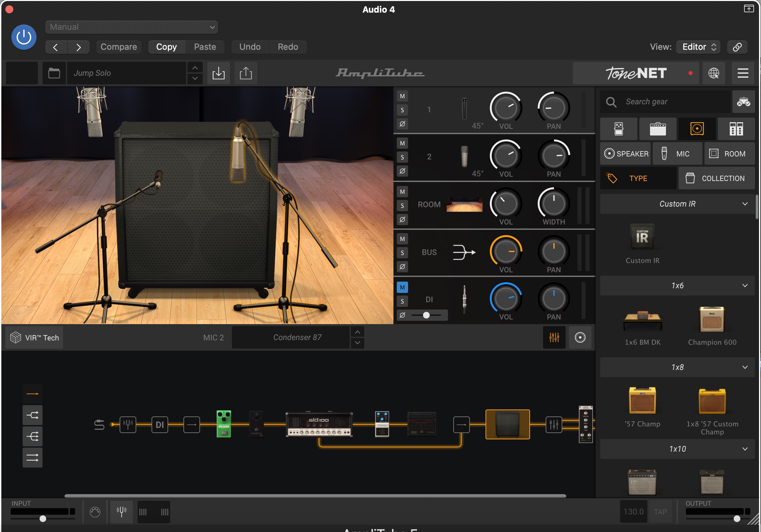Screen dimensions: 761x532
Task: Click the Undo button
Action: click(x=250, y=47)
